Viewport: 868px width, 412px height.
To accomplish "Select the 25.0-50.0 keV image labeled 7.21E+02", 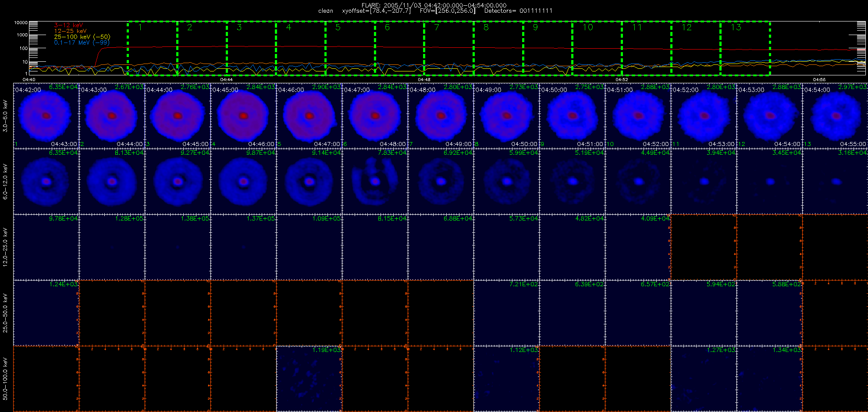I will click(506, 313).
